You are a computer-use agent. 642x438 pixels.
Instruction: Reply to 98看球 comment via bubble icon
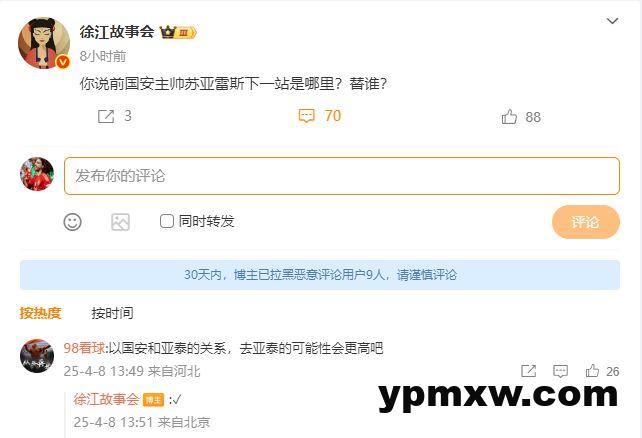[x=560, y=371]
